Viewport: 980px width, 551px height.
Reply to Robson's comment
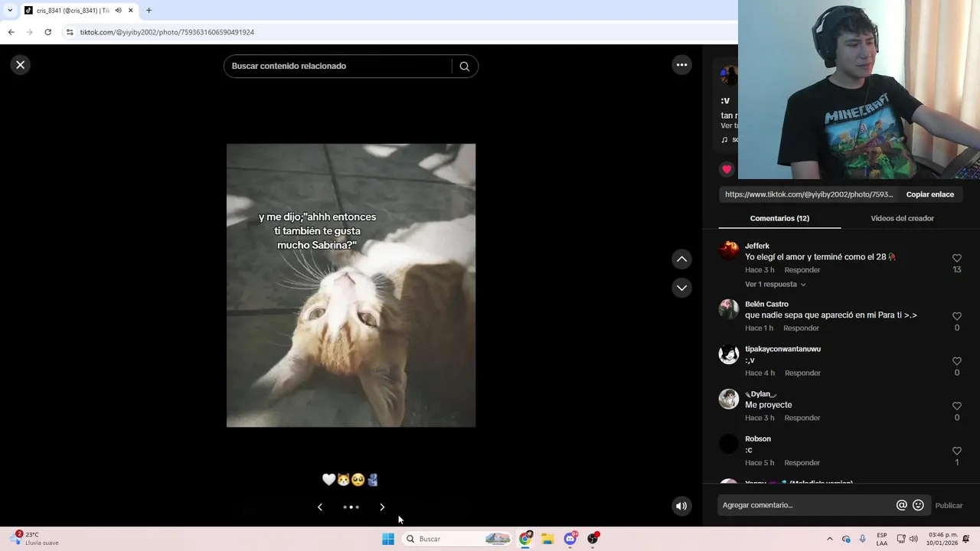(x=802, y=463)
